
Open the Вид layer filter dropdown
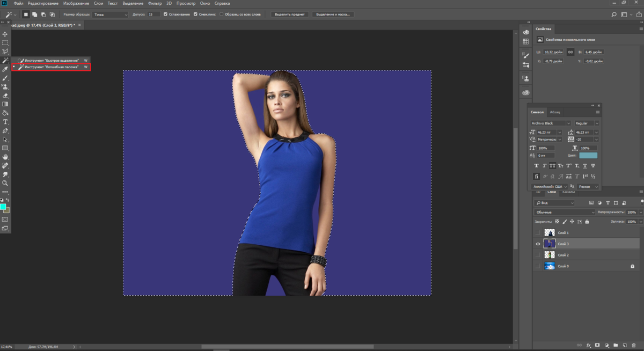coord(554,203)
